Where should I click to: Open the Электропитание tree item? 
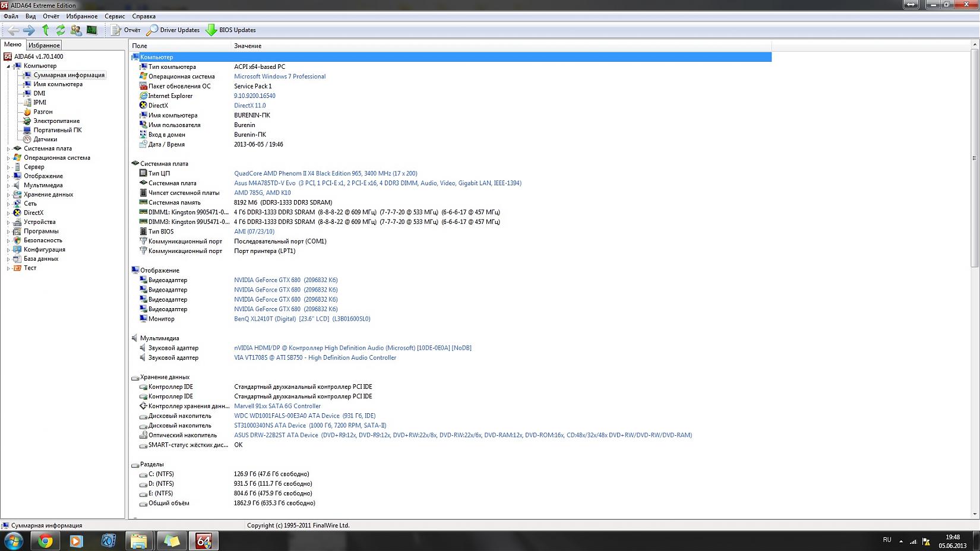click(56, 121)
